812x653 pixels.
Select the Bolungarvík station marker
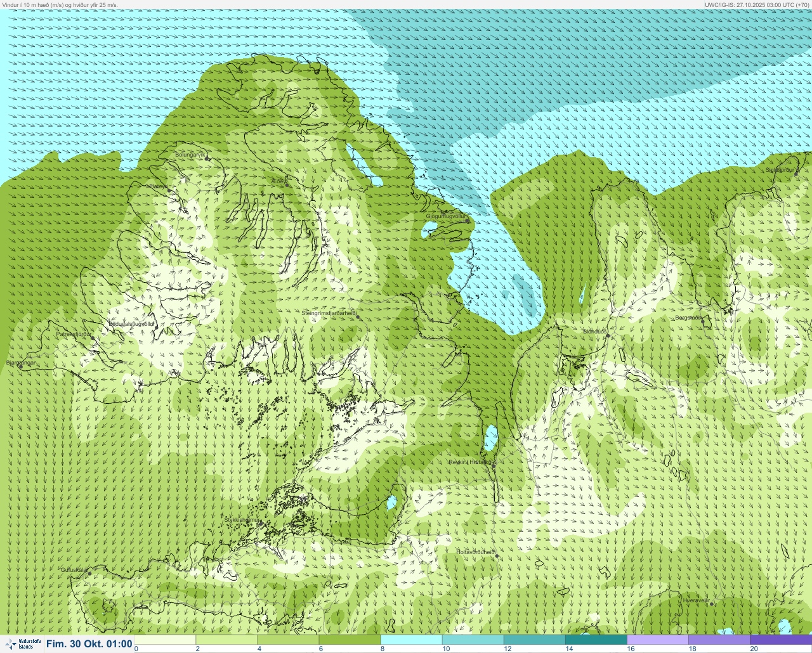207,158
